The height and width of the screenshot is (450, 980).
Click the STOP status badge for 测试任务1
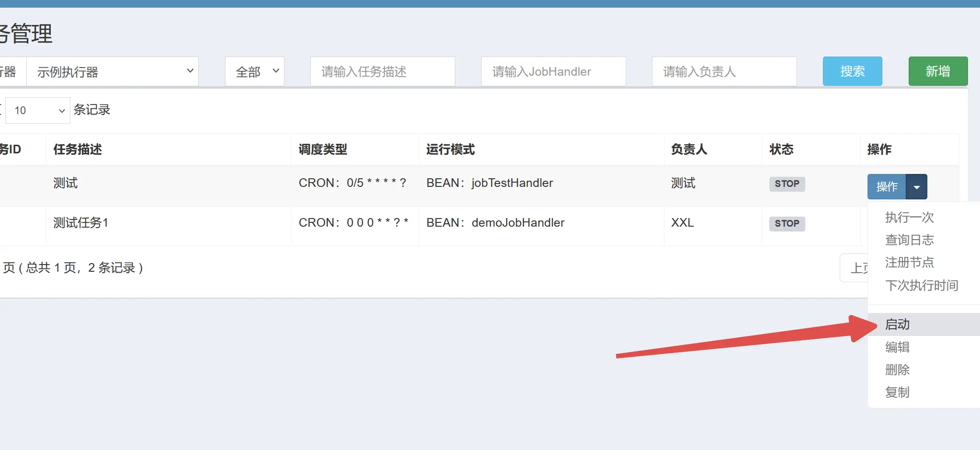(x=787, y=224)
